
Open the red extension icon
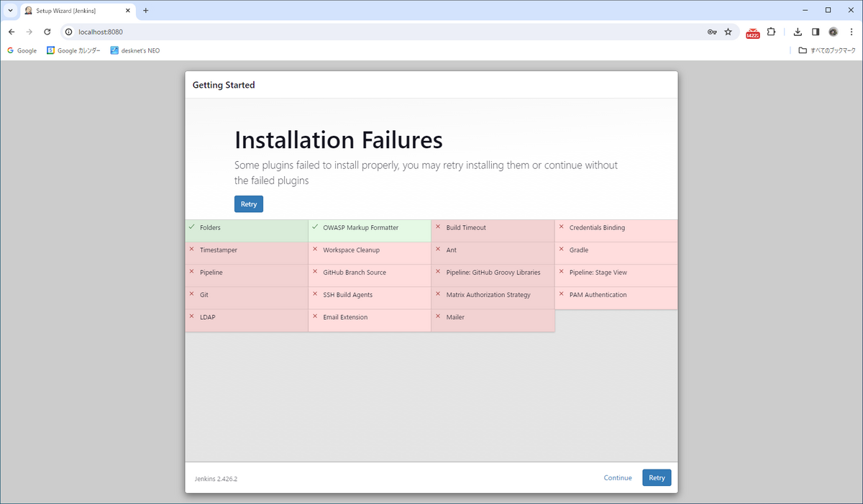(x=753, y=32)
